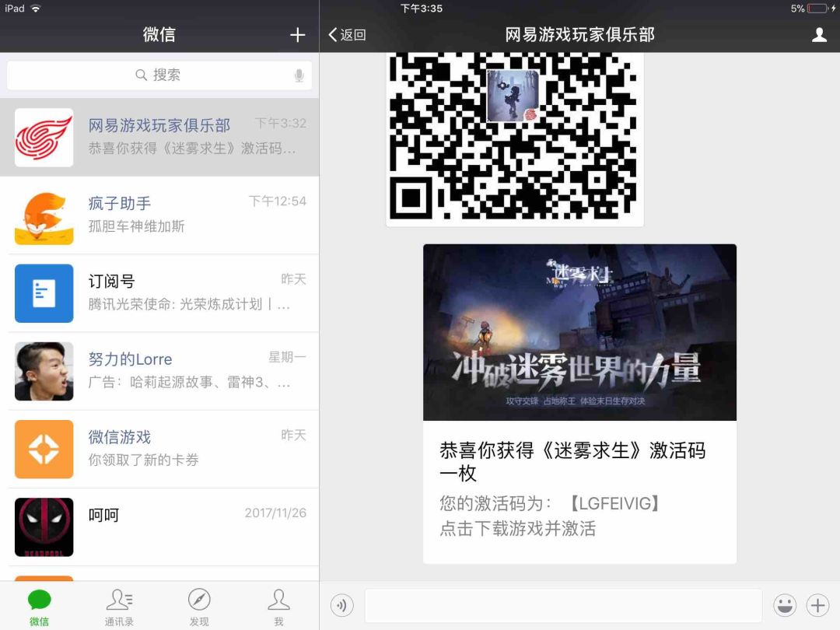Tap 点击下载游戏并激活 download text
The height and width of the screenshot is (630, 840).
tap(517, 529)
